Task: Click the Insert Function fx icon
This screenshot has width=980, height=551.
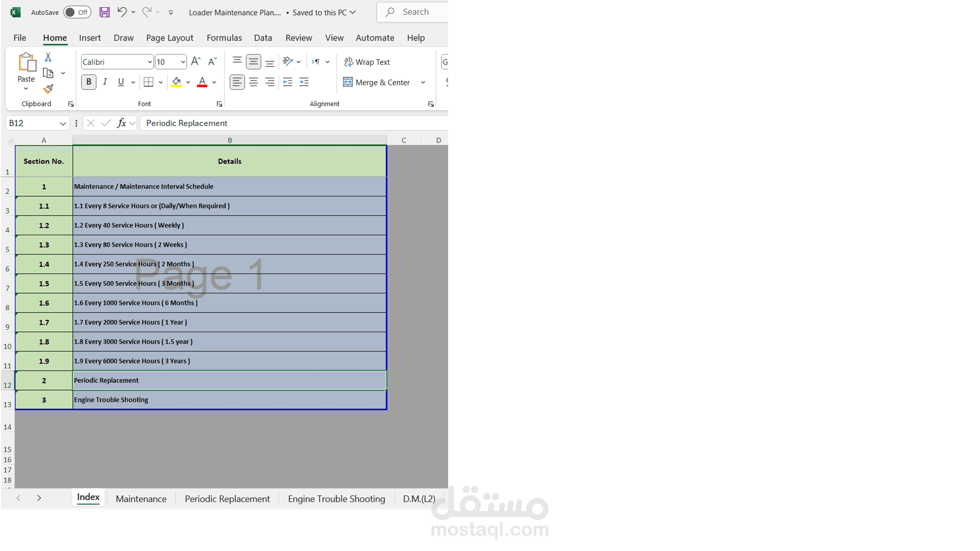Action: pos(121,123)
